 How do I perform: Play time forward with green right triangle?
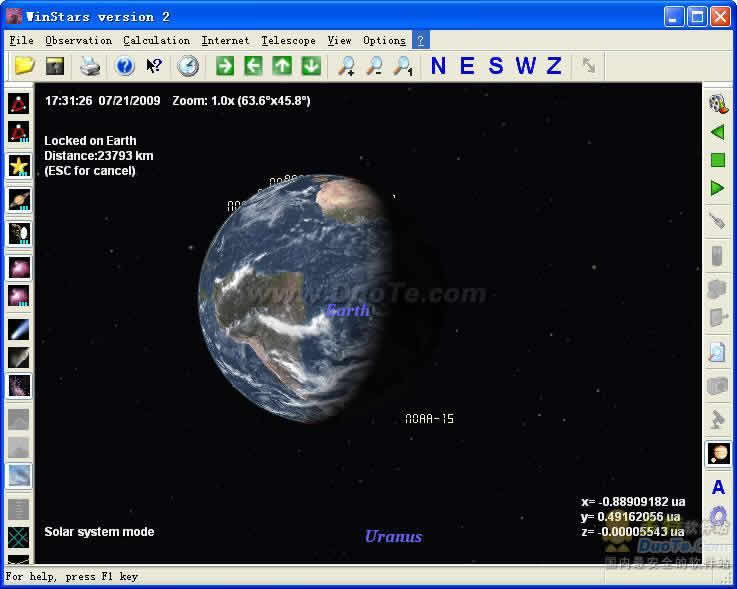click(718, 188)
